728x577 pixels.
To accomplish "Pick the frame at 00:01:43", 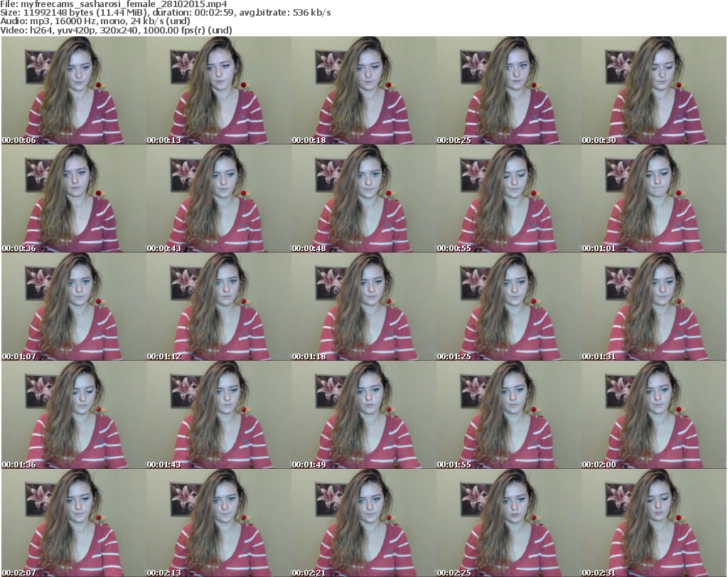I will click(x=219, y=415).
